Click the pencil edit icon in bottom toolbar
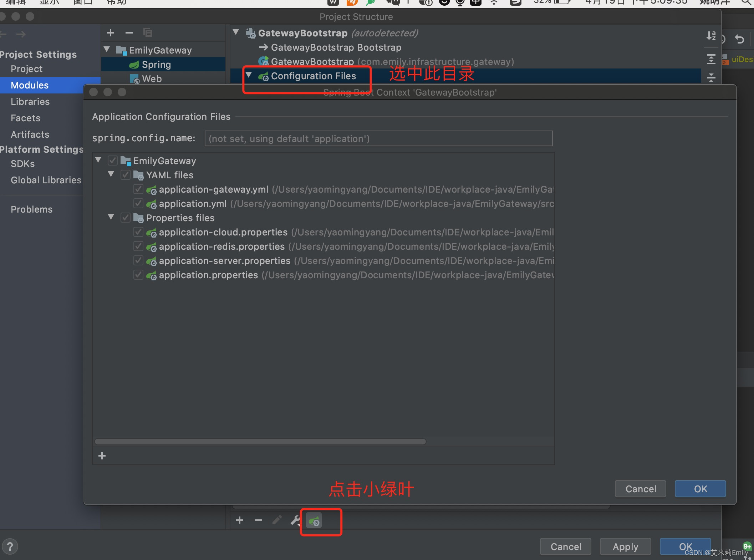754x560 pixels. tap(277, 520)
